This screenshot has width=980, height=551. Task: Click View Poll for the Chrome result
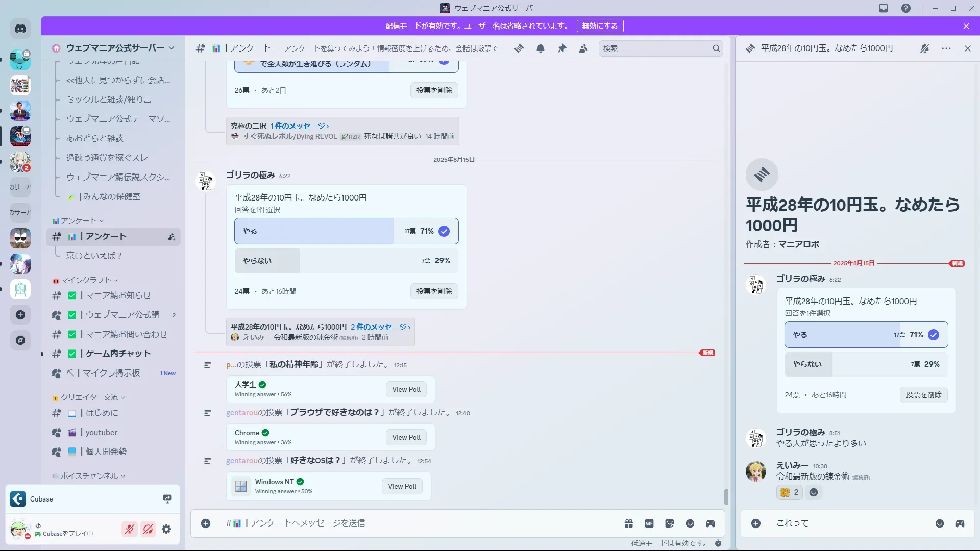(406, 437)
